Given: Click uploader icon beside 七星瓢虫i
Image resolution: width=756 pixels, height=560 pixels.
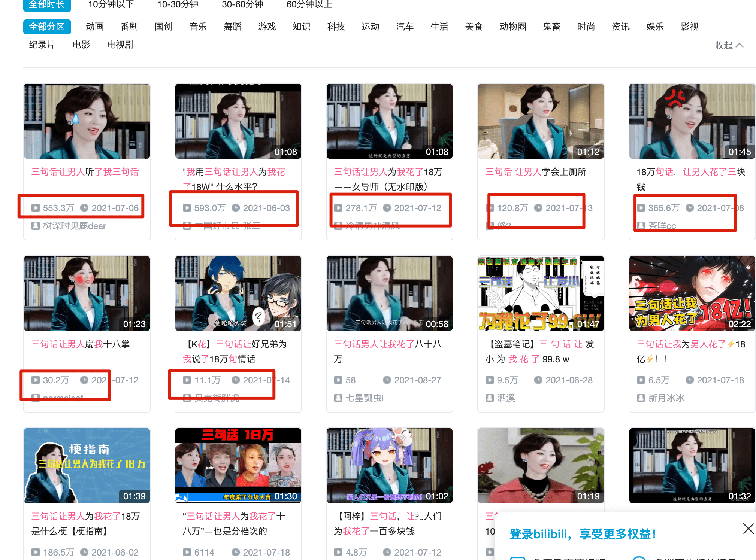Looking at the screenshot, I should pos(338,398).
